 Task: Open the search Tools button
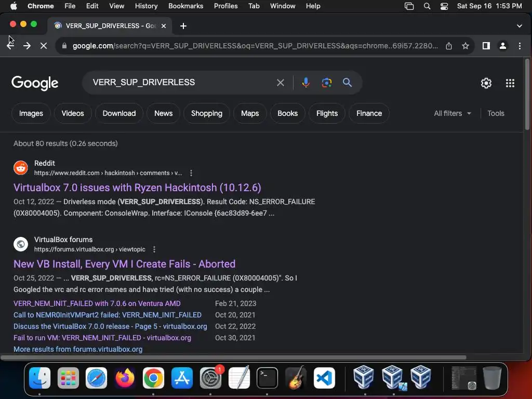[495, 113]
